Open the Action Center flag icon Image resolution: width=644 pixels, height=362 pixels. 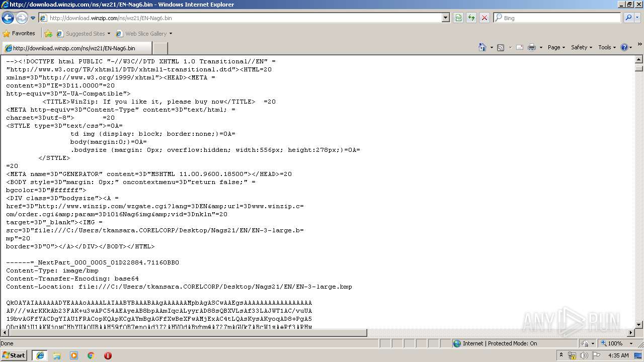pos(596,355)
